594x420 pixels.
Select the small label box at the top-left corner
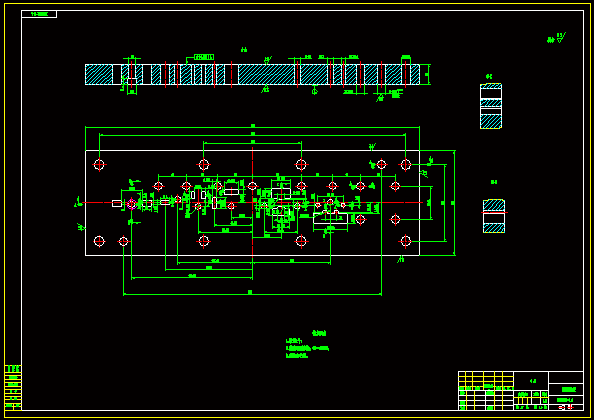[39, 14]
